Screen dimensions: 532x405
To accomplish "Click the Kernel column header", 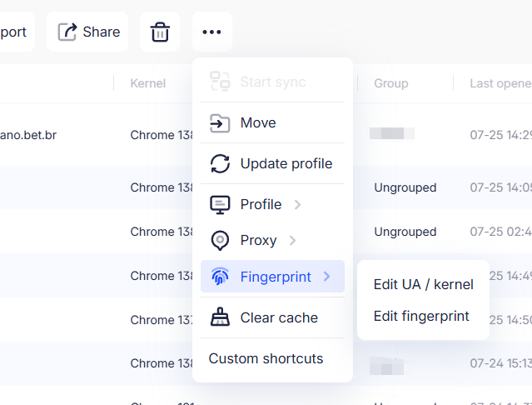I will pos(148,83).
